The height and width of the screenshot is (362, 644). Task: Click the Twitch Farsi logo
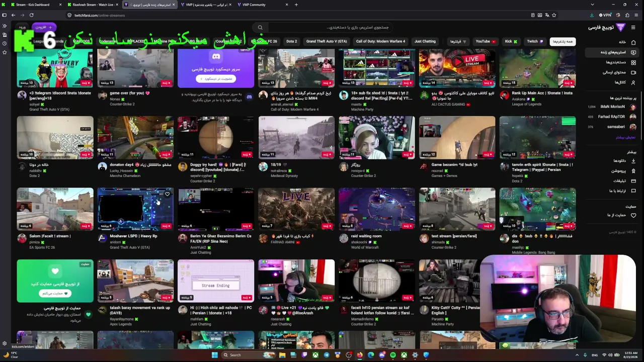(607, 27)
